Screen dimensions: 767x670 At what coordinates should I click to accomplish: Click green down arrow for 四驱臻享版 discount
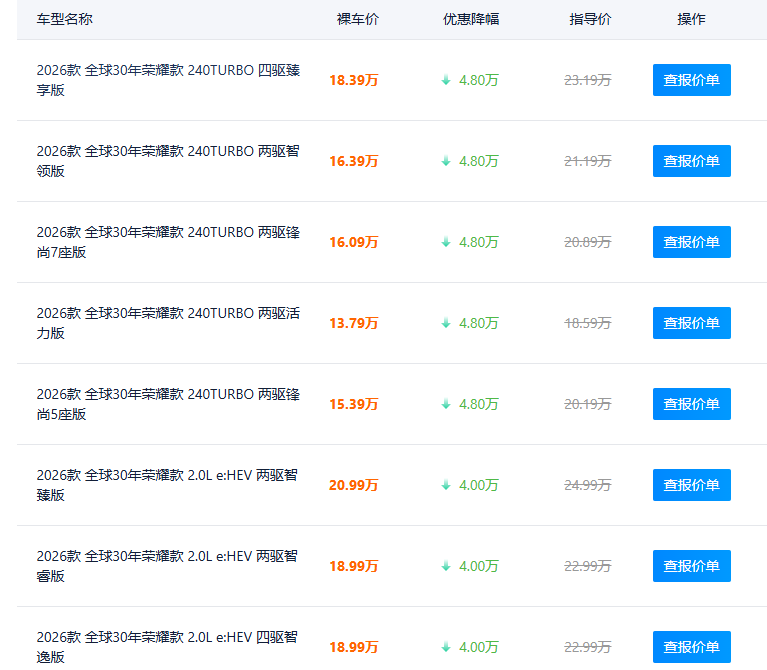pyautogui.click(x=446, y=80)
